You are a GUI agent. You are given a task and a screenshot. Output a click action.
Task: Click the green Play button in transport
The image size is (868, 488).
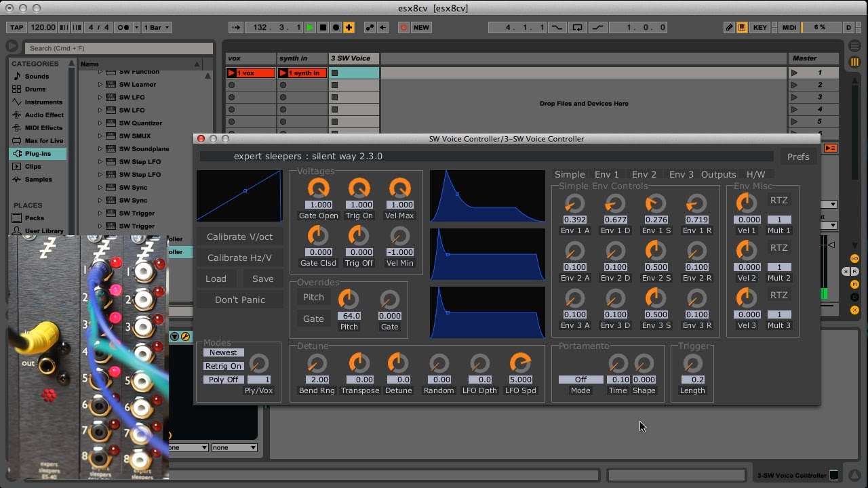tap(310, 28)
